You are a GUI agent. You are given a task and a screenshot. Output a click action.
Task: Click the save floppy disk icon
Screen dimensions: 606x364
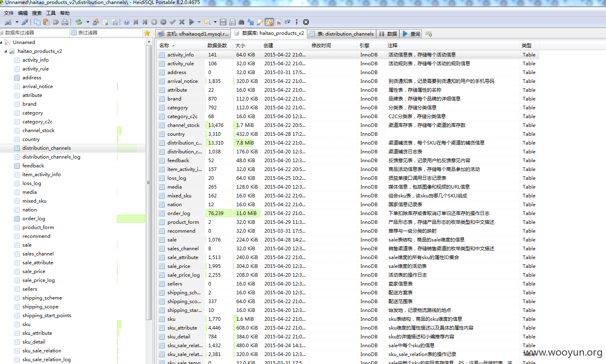[x=223, y=22]
